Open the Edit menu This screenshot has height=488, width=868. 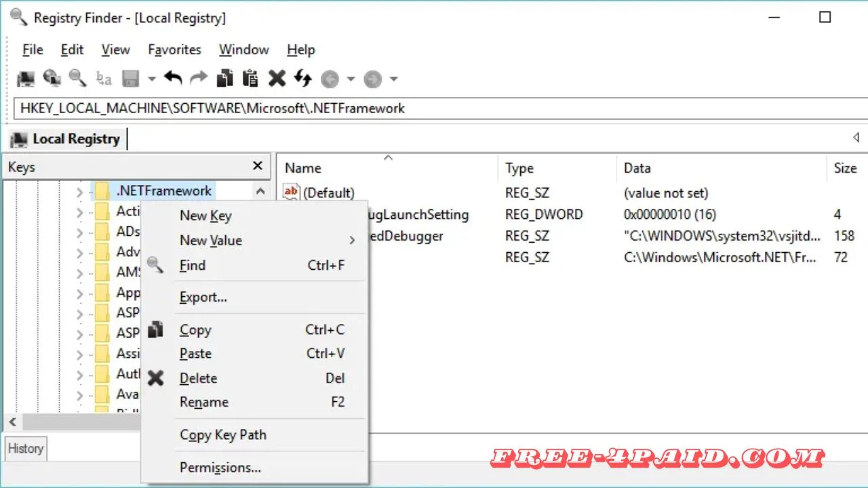tap(72, 49)
